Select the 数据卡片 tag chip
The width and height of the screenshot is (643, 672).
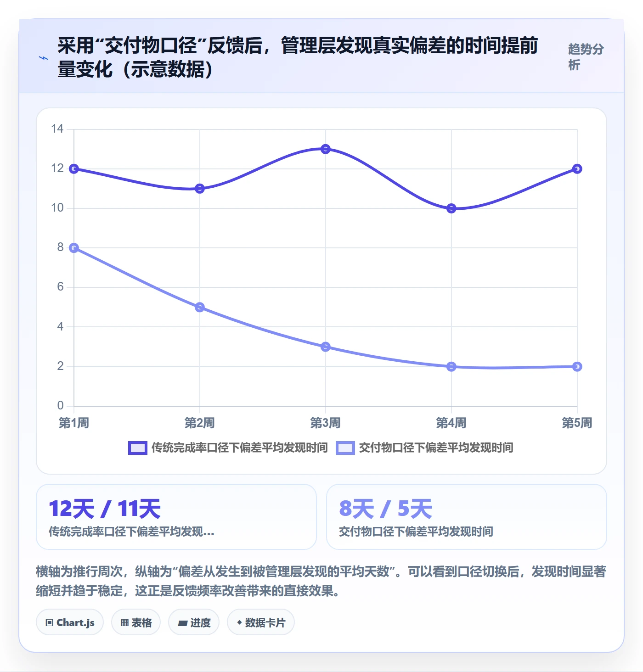pos(261,622)
